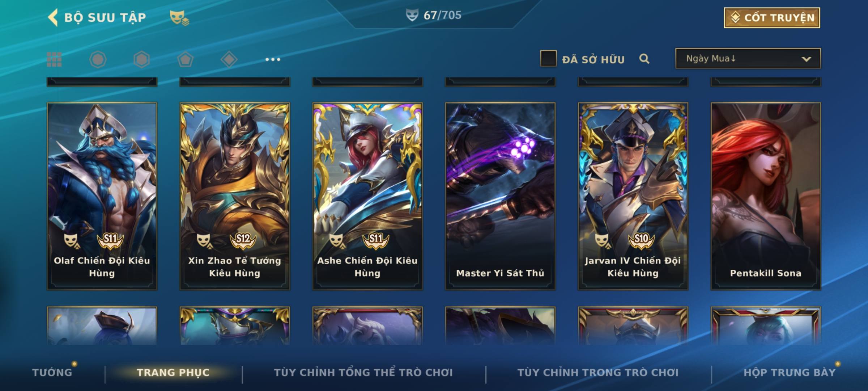
Task: Filter by the diamond rarity gem icon
Action: tap(229, 59)
